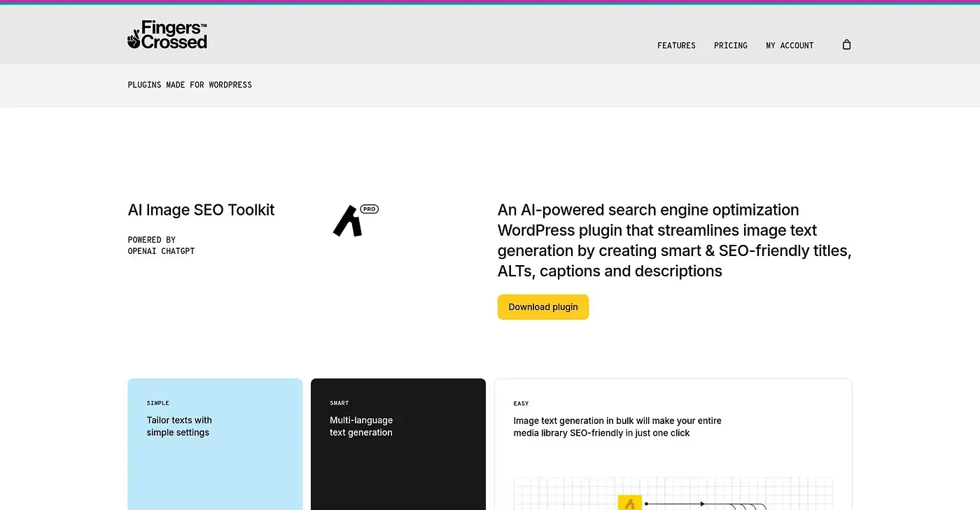Click the 'AI Image SEO Toolkit' heading
The height and width of the screenshot is (510, 980).
202,210
